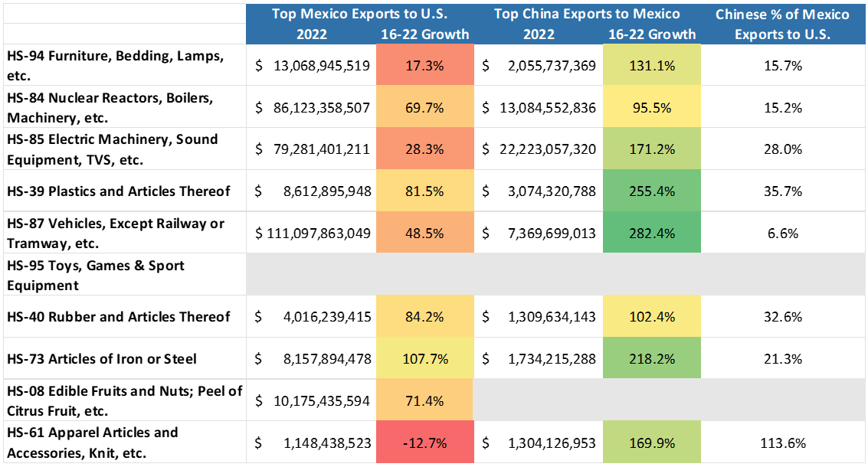The image size is (868, 467).
Task: Select the HS-40 Rubber and Articles label
Action: (x=118, y=316)
